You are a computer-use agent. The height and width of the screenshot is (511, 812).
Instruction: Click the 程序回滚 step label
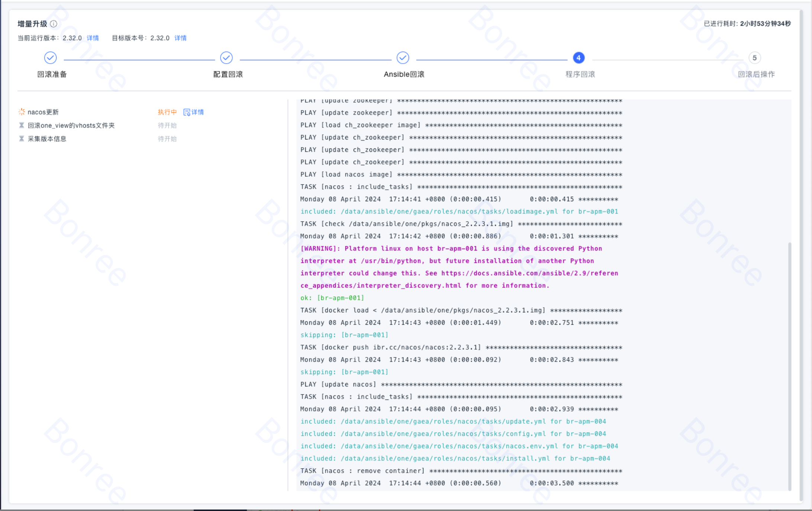click(580, 74)
